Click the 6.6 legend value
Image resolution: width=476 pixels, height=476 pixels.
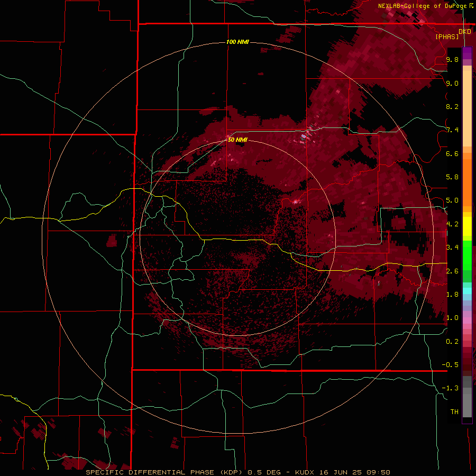point(452,153)
